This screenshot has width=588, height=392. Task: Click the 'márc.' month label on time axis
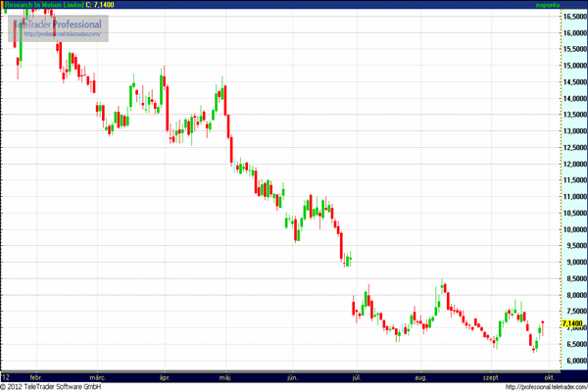pyautogui.click(x=97, y=375)
